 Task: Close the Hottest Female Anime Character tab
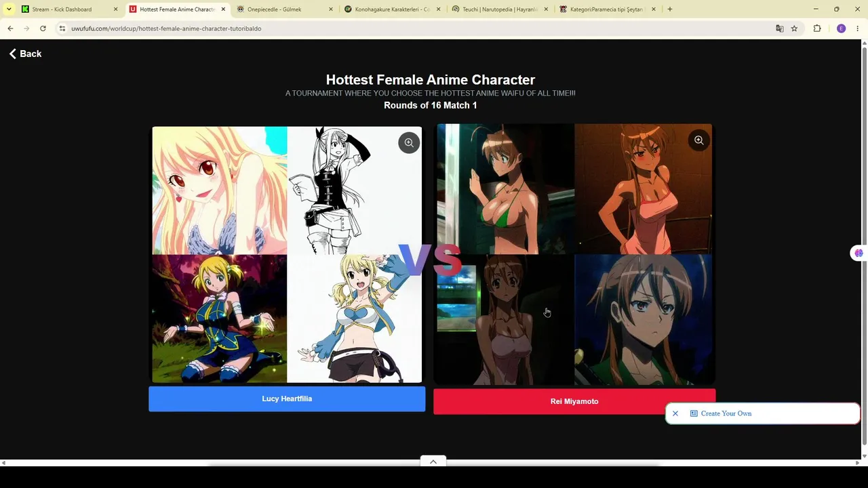coord(223,9)
